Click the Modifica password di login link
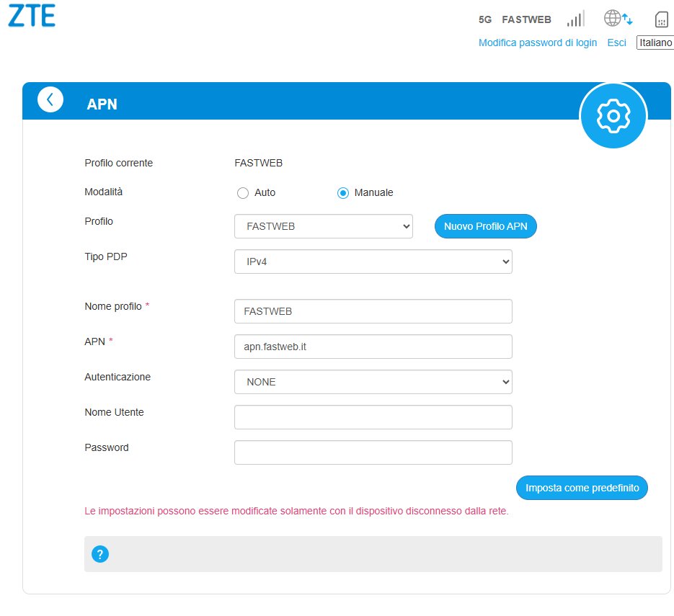The height and width of the screenshot is (616, 674). pos(538,43)
